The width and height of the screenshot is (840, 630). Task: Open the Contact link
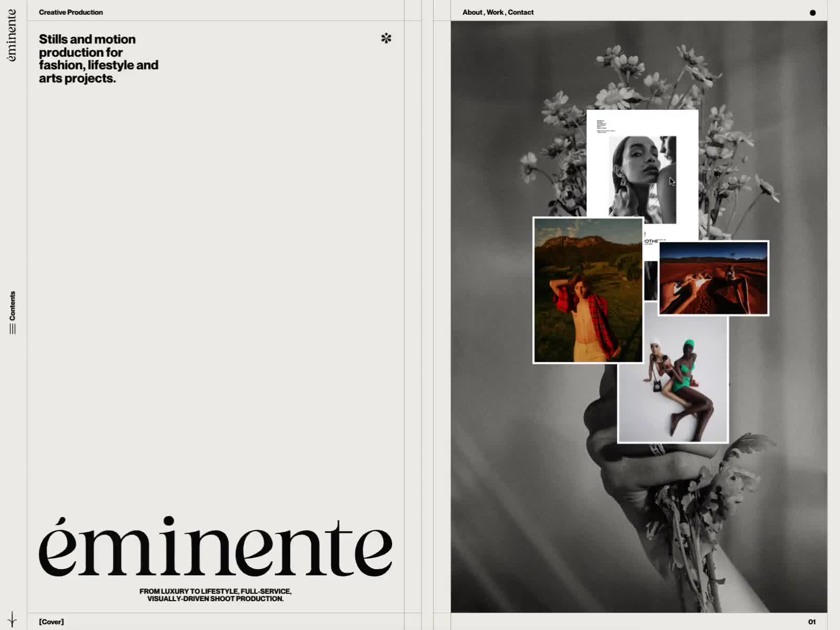[x=521, y=12]
